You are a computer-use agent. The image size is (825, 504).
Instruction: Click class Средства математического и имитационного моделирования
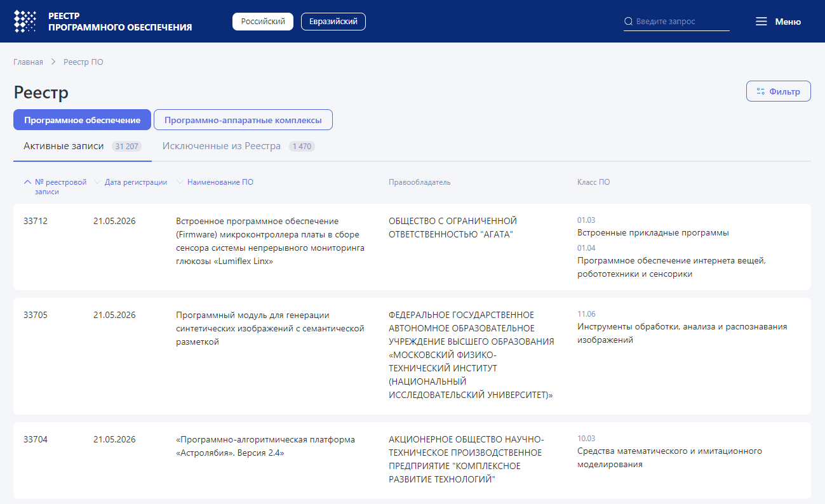[669, 458]
